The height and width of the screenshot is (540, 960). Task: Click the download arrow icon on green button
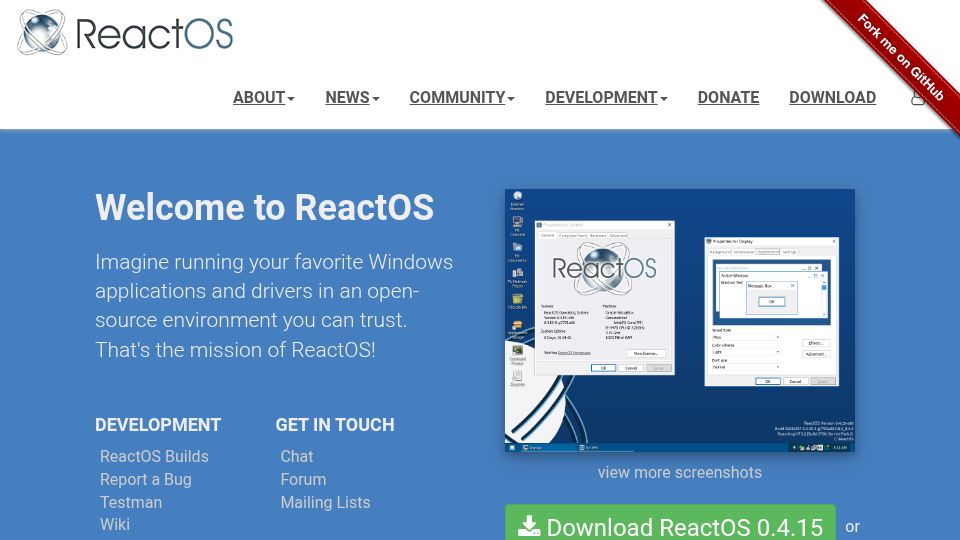tap(529, 527)
